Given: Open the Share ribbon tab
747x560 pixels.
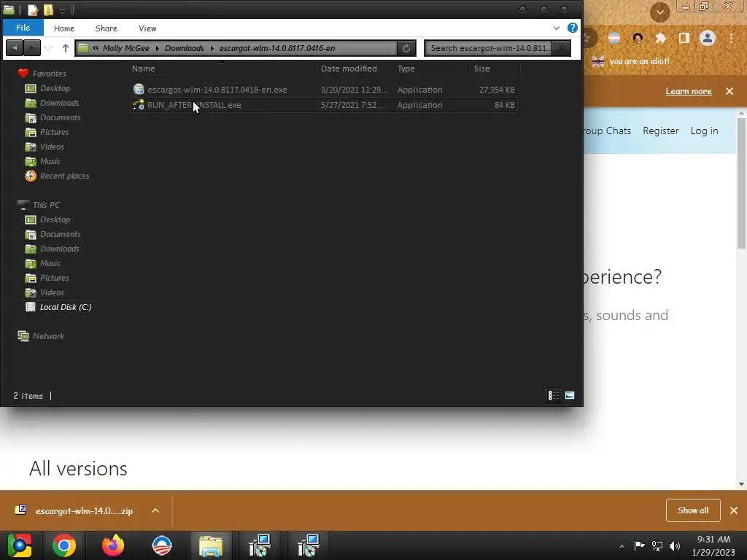Looking at the screenshot, I should 107,28.
